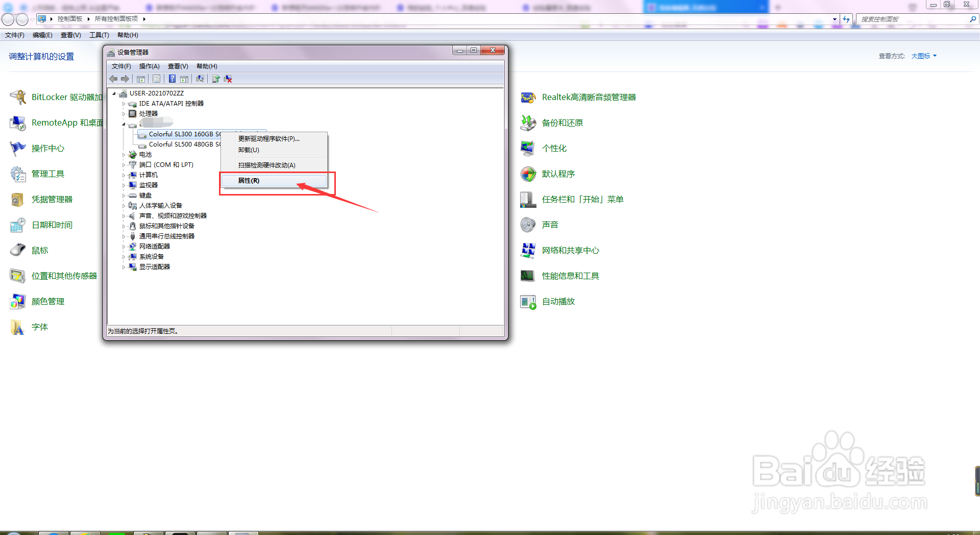980x535 pixels.
Task: Open the blue Help question-mark toolbar icon
Action: (173, 79)
